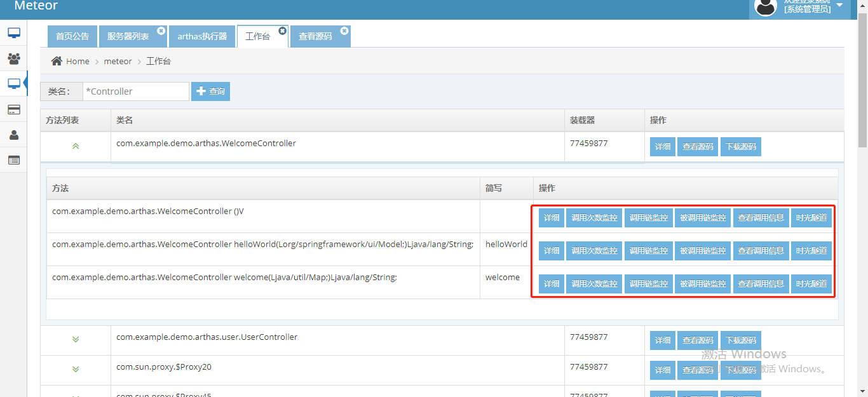Open the single person icon in sidebar

click(x=14, y=135)
